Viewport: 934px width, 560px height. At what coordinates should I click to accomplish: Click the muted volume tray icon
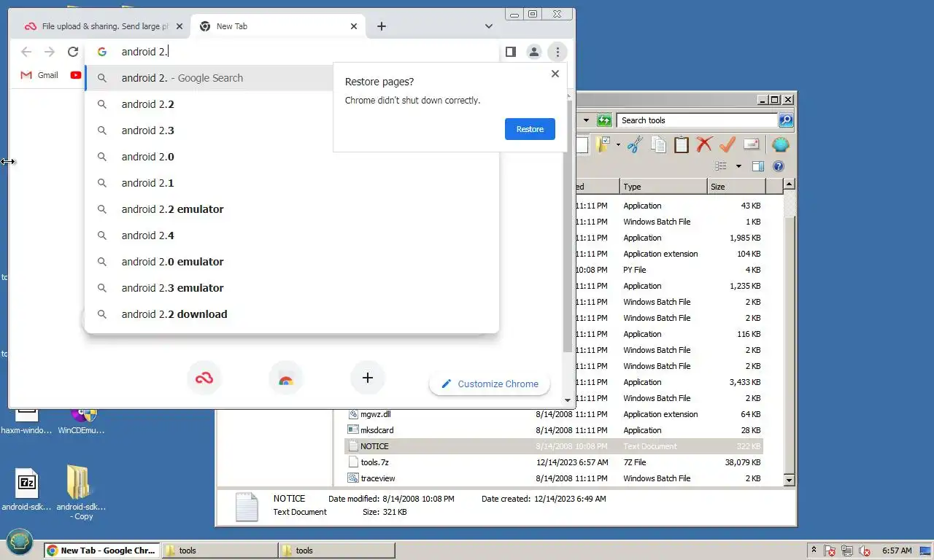[865, 551]
